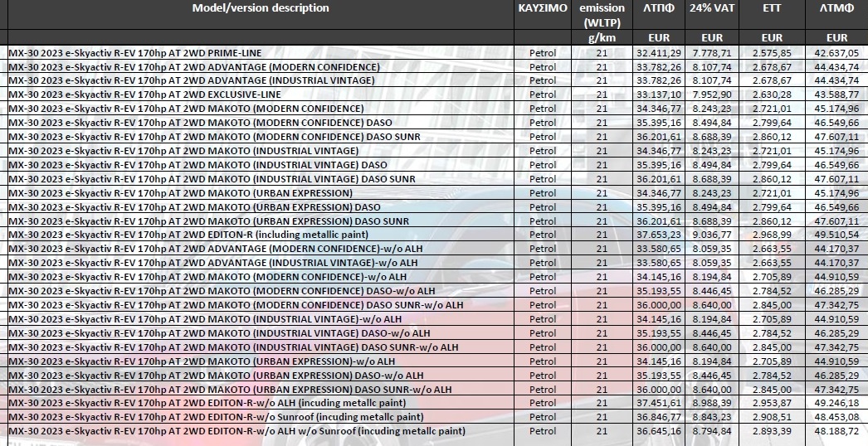Click the 33.137,10 net price cell
Screen dimensions: 868x446
(659, 95)
